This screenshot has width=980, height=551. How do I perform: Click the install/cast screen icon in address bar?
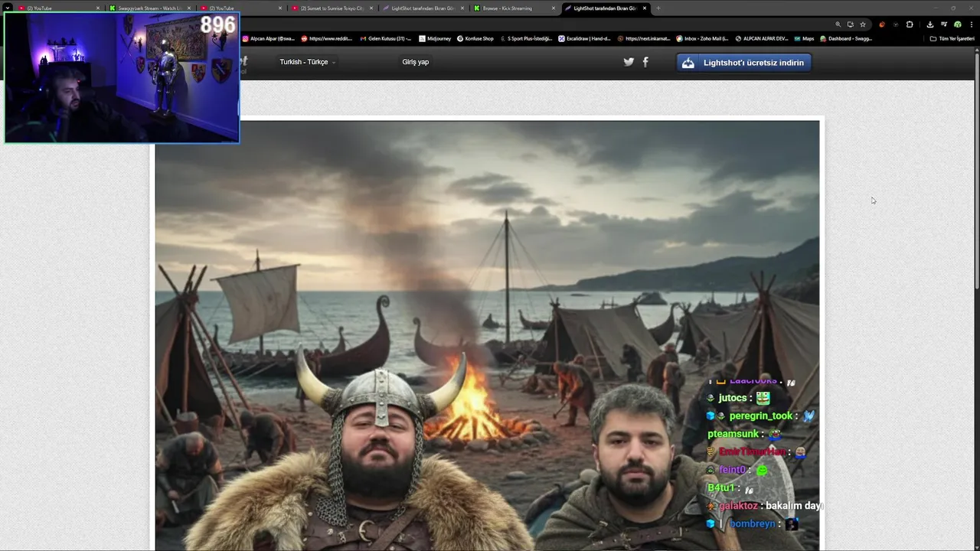[850, 24]
